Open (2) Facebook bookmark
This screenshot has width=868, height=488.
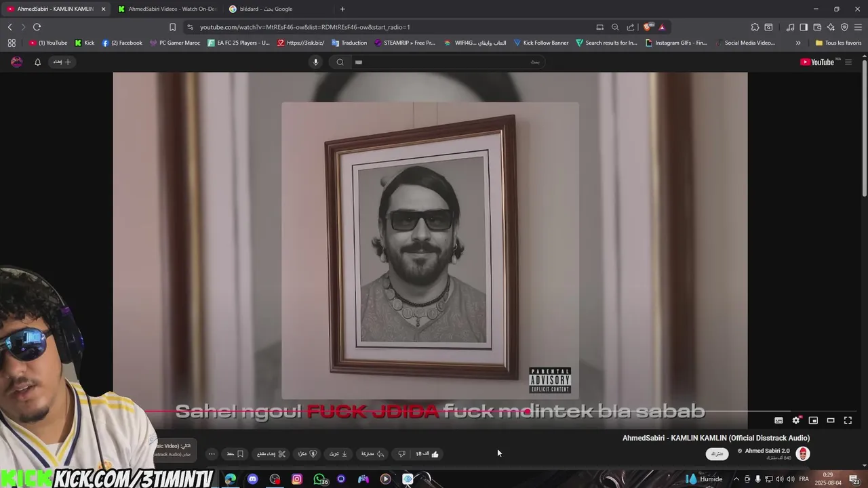pos(122,43)
